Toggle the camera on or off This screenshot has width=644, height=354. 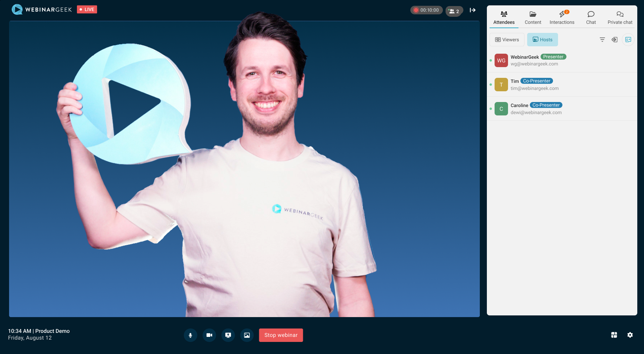coord(209,335)
